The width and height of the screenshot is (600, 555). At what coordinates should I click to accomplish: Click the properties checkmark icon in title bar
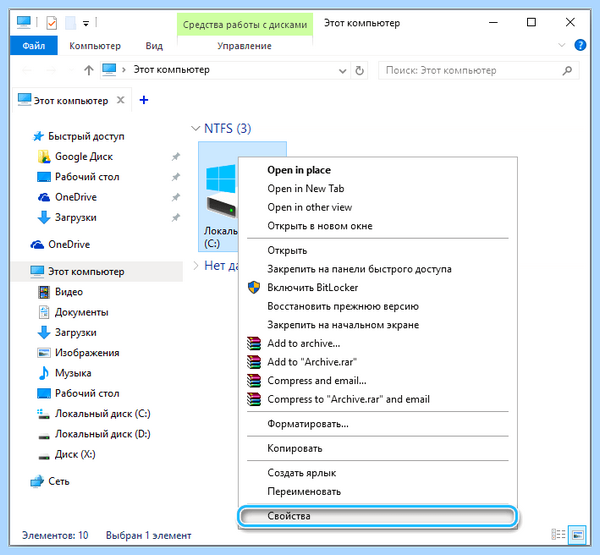[51, 23]
